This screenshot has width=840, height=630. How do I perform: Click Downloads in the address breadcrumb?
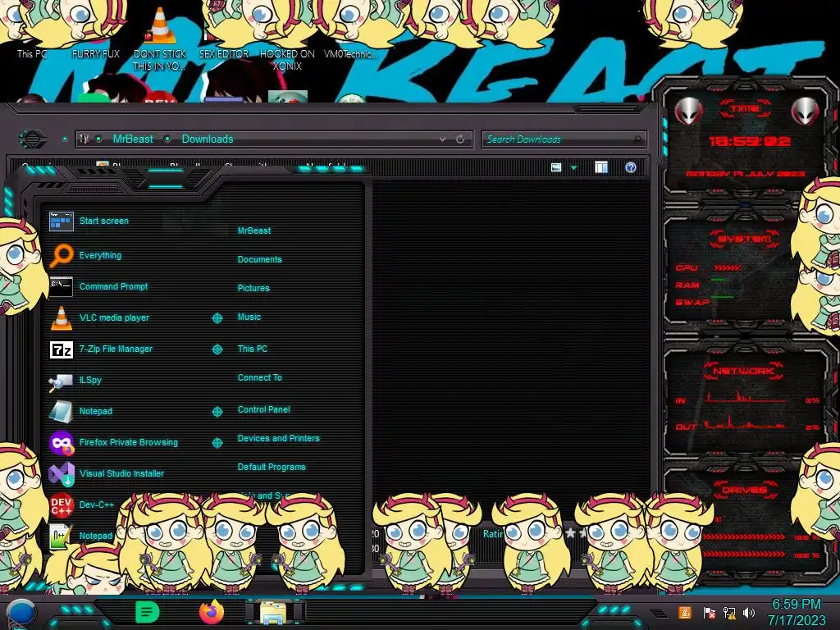click(x=208, y=139)
